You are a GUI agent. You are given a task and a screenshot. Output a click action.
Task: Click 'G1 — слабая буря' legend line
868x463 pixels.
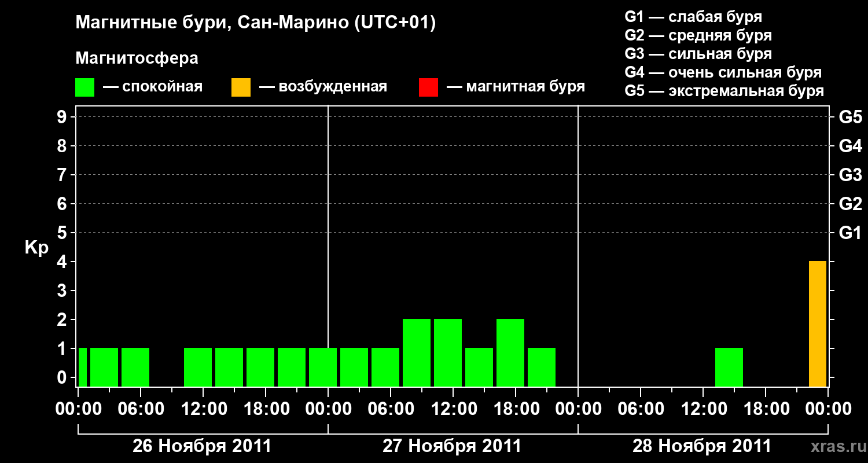(x=693, y=17)
